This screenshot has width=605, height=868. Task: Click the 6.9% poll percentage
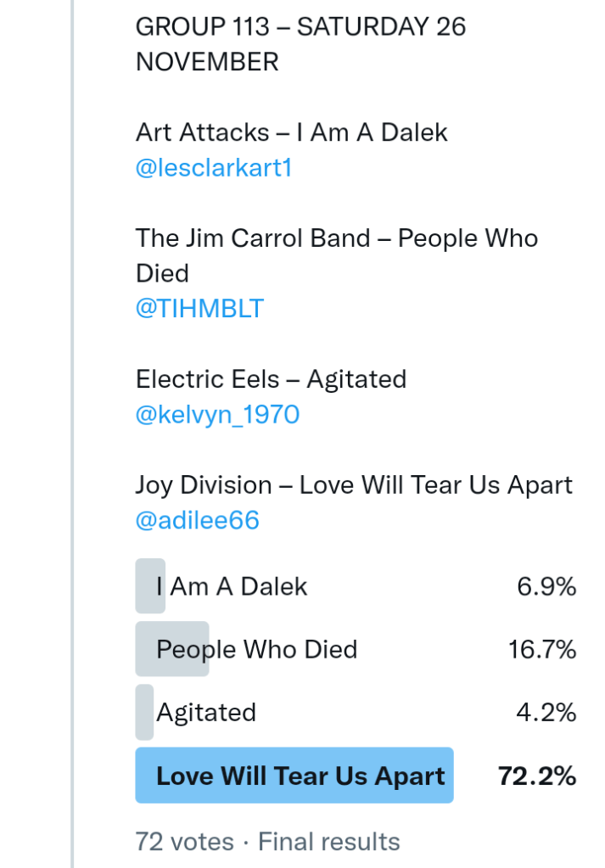tap(546, 586)
